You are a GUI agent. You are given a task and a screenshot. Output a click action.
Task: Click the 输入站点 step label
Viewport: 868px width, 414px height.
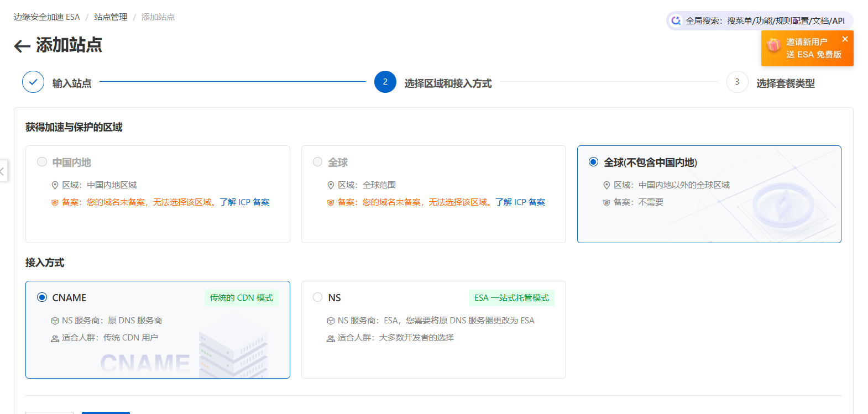pyautogui.click(x=72, y=83)
